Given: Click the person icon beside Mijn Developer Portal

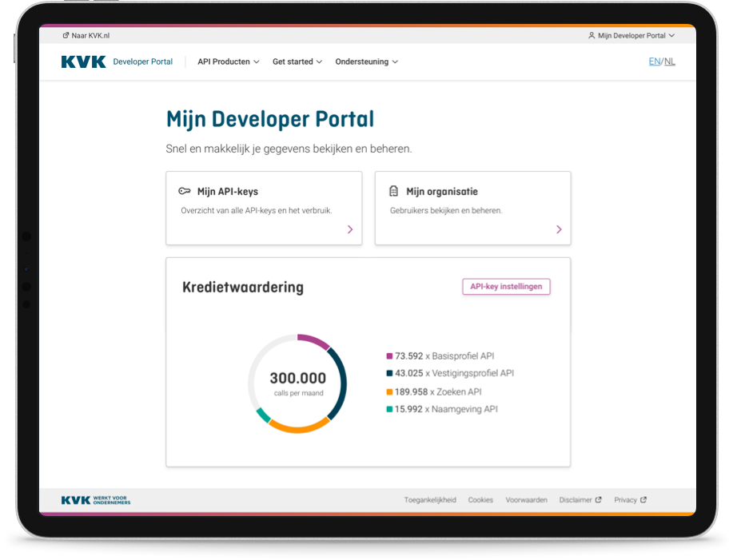Looking at the screenshot, I should pyautogui.click(x=590, y=35).
